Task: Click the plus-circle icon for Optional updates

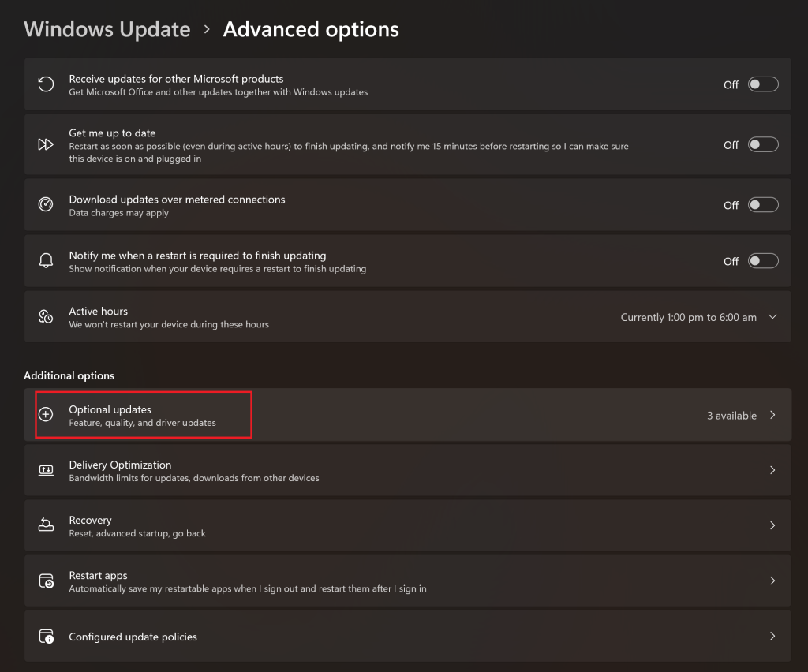Action: click(46, 414)
